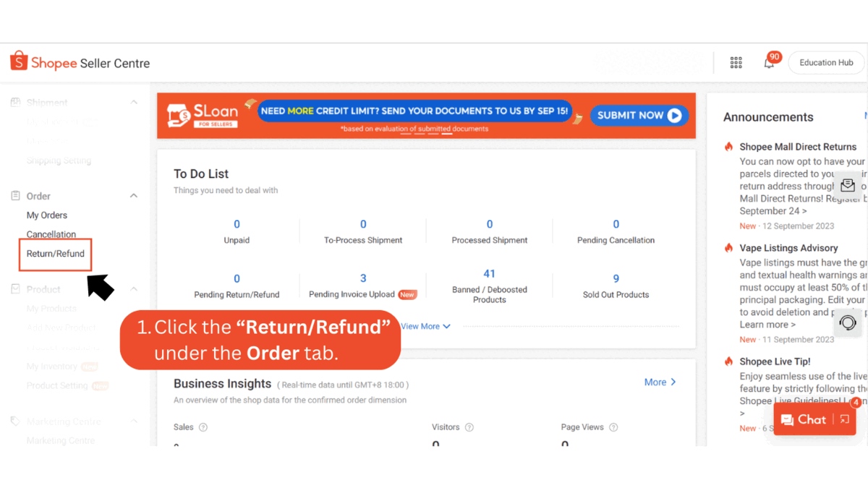Click the Order section icon in the sidebar
The image size is (868, 488).
point(16,195)
